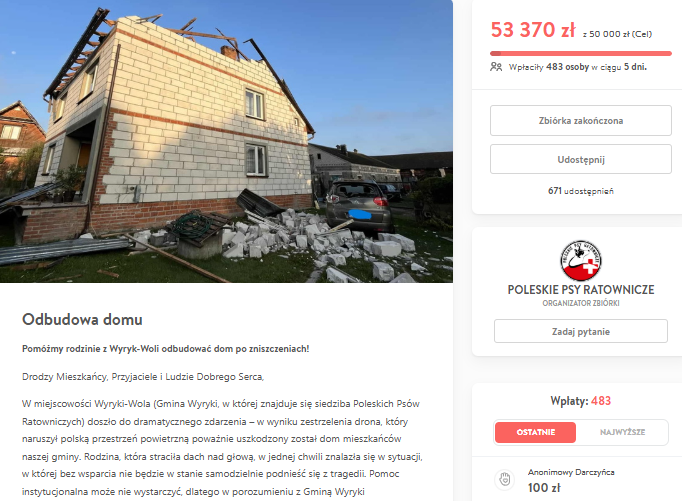Click the Wpłaty 483 counter heading
This screenshot has width=682, height=501.
tap(581, 401)
